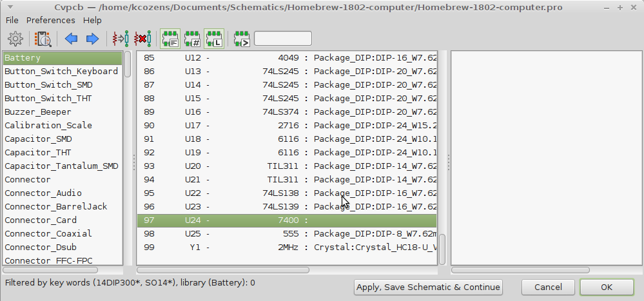This screenshot has width=644, height=301.
Task: Select Connector_BarrelJack library
Action: click(x=63, y=207)
